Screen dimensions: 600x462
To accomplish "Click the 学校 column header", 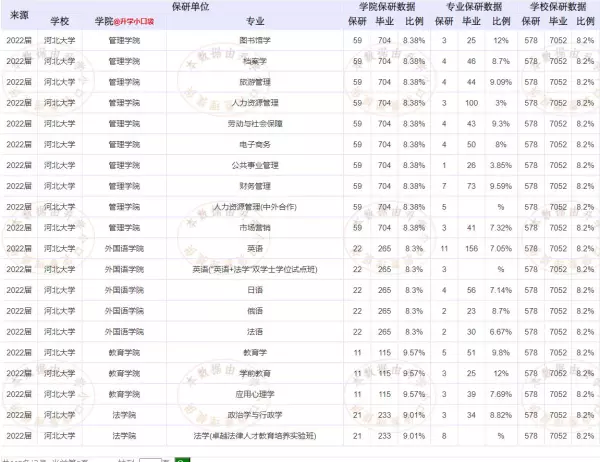I will tap(59, 21).
